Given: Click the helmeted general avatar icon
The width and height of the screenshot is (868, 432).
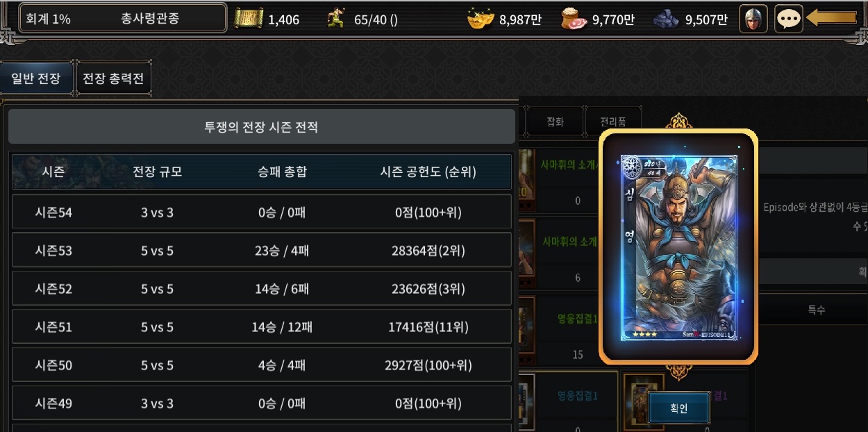Looking at the screenshot, I should (753, 19).
